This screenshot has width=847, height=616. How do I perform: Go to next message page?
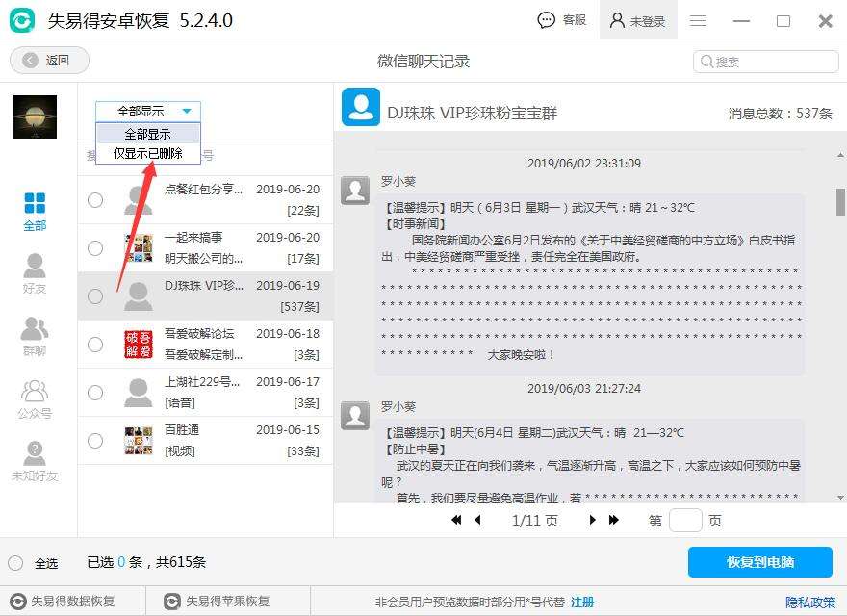[x=593, y=520]
